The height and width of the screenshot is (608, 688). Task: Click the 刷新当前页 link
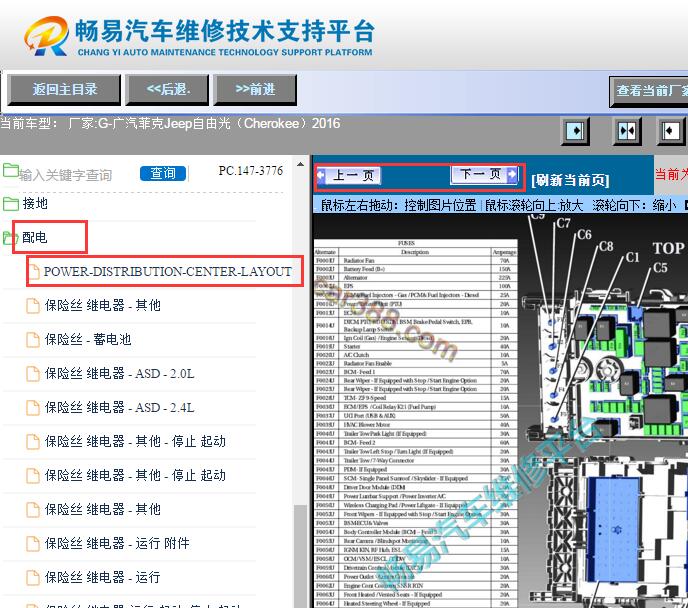pos(570,180)
